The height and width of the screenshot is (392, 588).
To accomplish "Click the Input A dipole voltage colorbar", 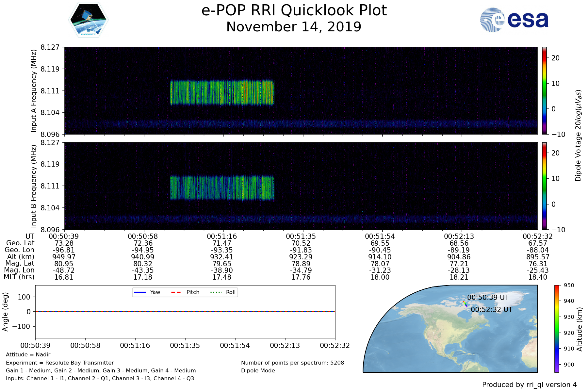I will (x=544, y=90).
